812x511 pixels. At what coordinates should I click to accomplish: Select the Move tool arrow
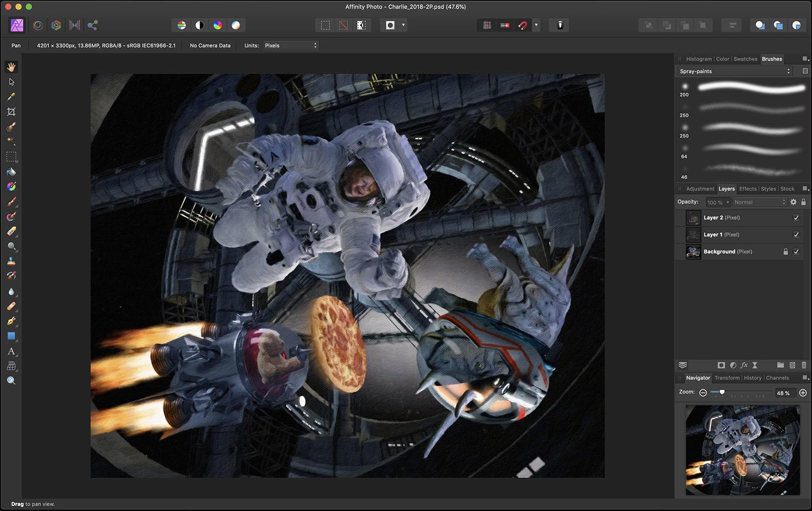11,82
